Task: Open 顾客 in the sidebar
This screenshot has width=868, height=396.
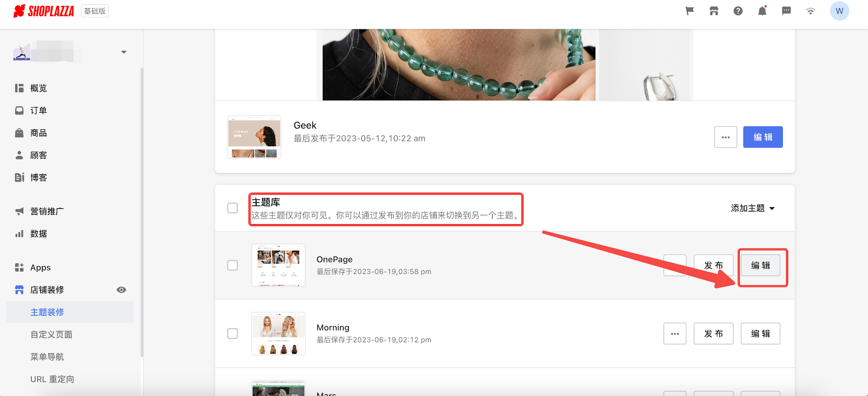Action: click(x=39, y=155)
